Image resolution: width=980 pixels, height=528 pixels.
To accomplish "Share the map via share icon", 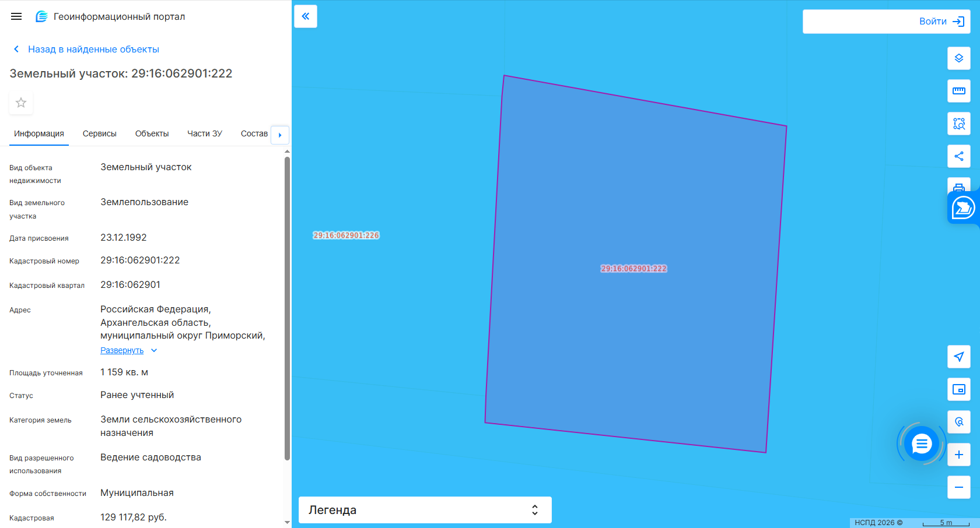I will 959,156.
